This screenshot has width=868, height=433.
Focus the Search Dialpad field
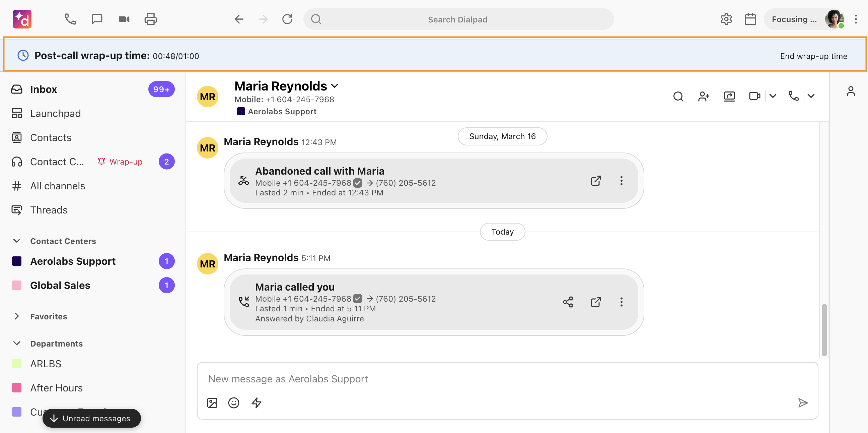click(458, 19)
